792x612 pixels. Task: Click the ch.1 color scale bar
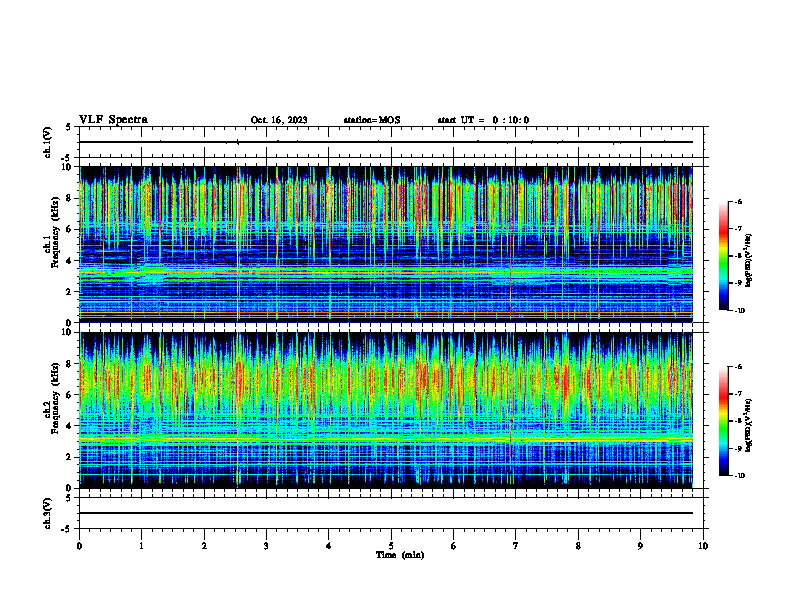tap(724, 256)
